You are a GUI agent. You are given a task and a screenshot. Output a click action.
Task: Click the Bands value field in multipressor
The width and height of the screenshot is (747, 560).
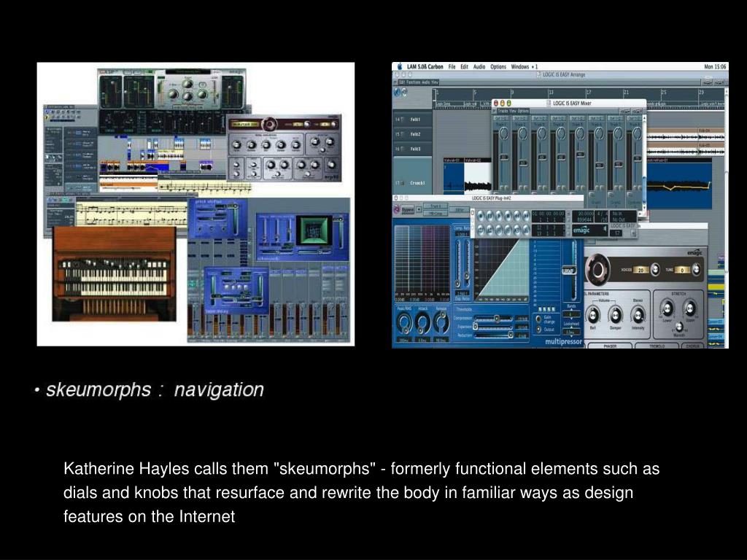[x=570, y=315]
